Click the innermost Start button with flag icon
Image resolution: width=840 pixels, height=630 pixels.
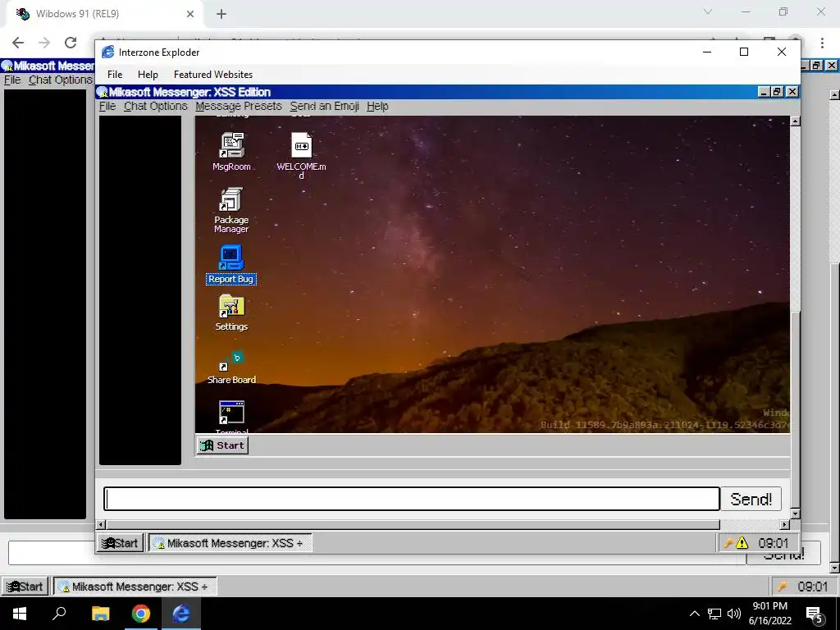coord(223,445)
